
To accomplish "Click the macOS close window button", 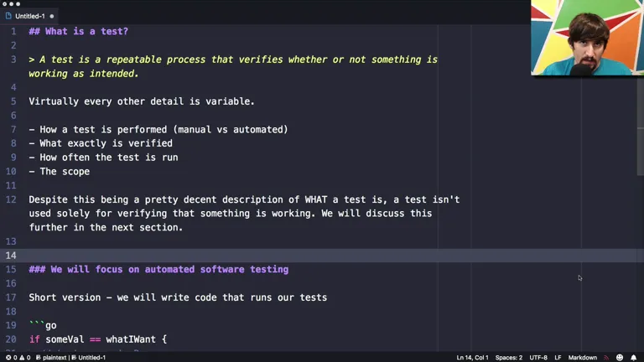I will click(4, 3).
